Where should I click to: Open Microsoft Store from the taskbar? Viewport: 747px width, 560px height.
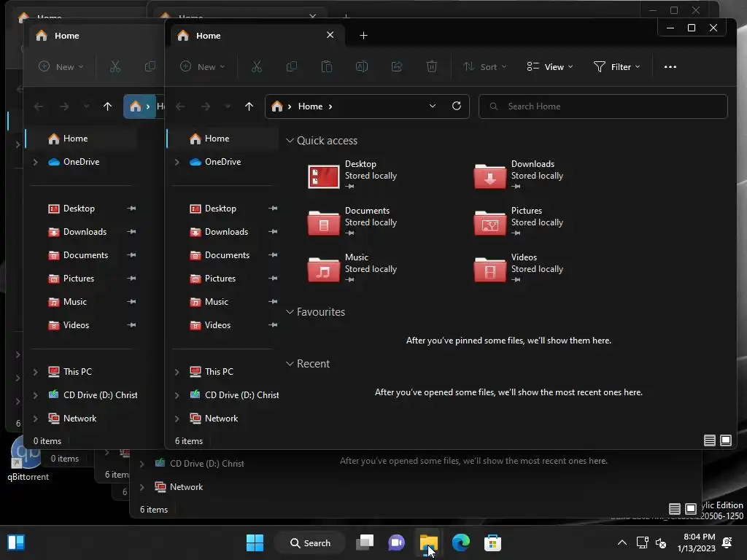(492, 542)
